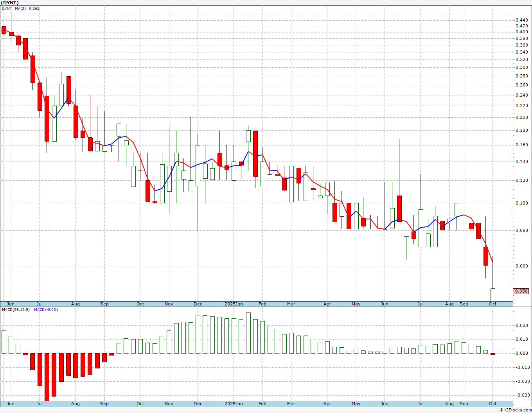Select Feb on the price chart time axis
This screenshot has height=413, width=532.
(x=262, y=304)
